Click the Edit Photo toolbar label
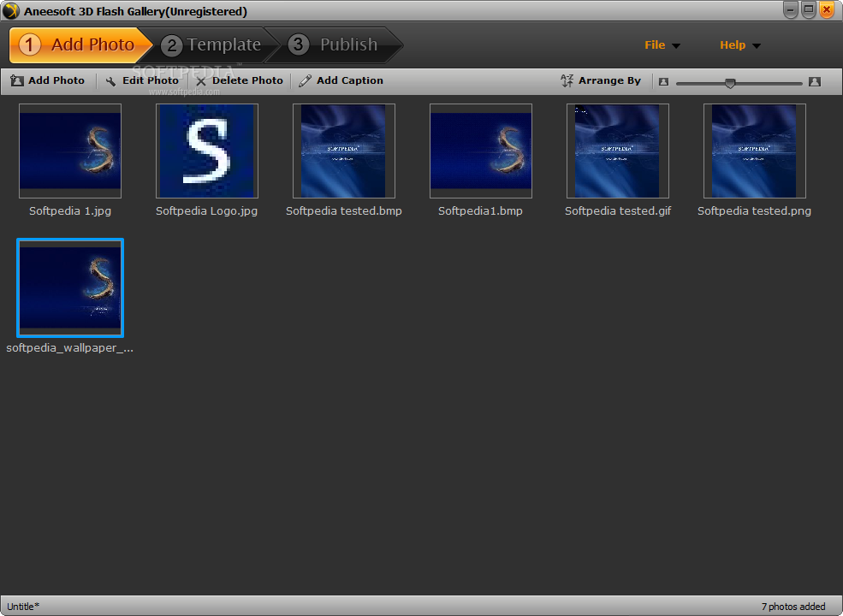 click(151, 80)
